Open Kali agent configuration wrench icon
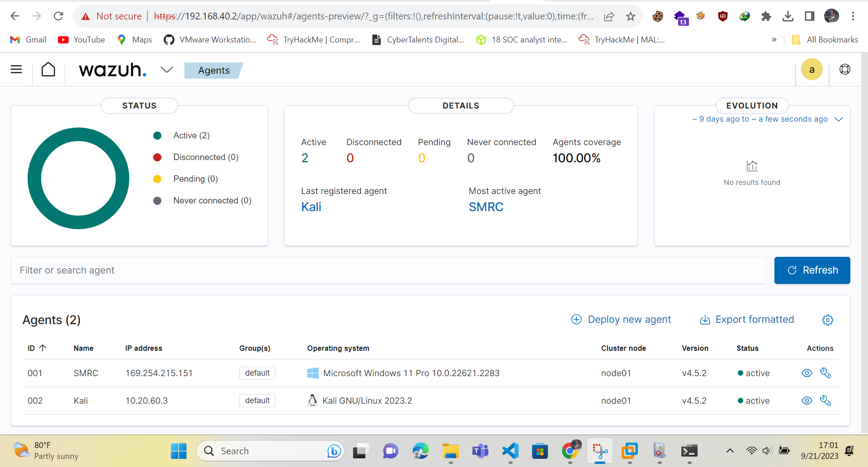The height and width of the screenshot is (467, 868). pyautogui.click(x=826, y=401)
